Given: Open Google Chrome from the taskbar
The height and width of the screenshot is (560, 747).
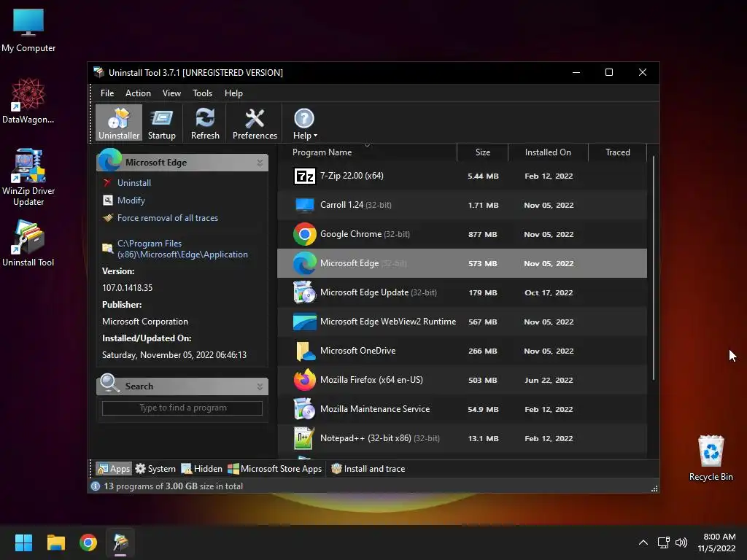Looking at the screenshot, I should 88,542.
